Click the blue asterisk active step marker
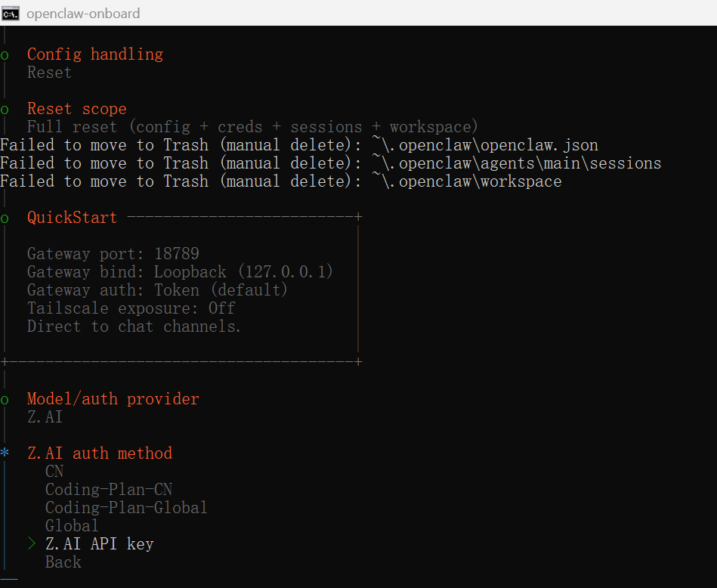The image size is (717, 588). point(5,453)
